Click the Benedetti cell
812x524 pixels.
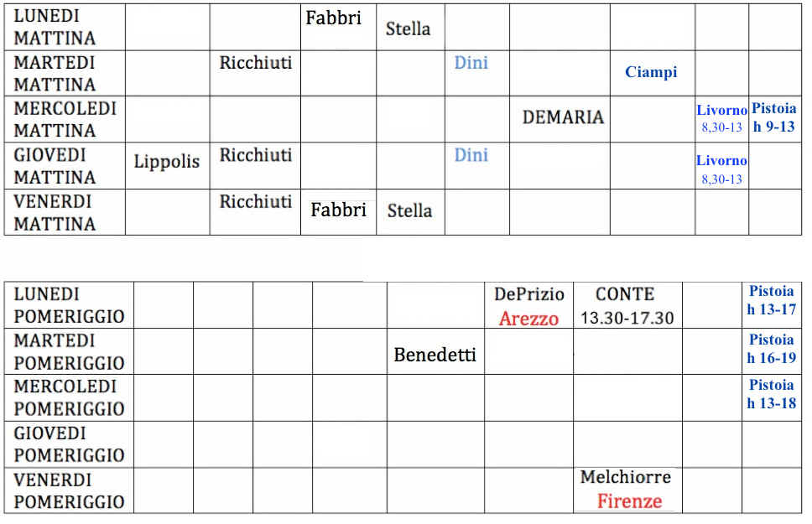(x=435, y=355)
